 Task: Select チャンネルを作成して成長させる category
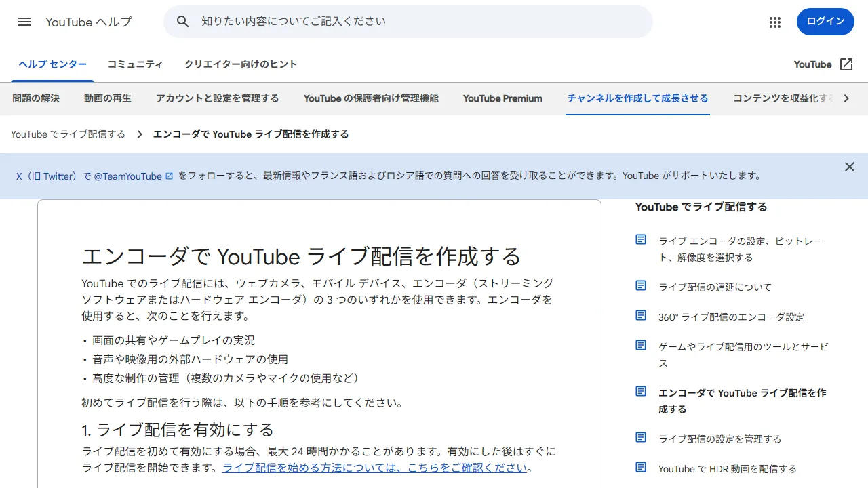(637, 98)
